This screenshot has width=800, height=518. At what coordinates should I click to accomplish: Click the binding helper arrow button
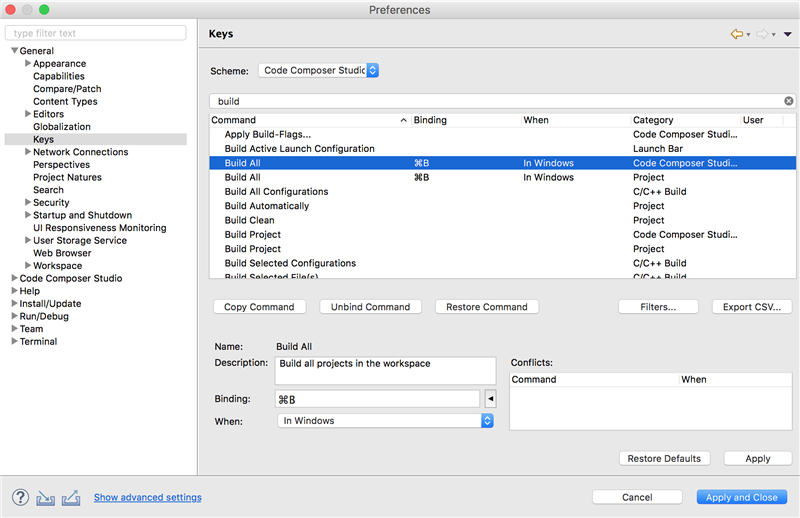click(491, 399)
